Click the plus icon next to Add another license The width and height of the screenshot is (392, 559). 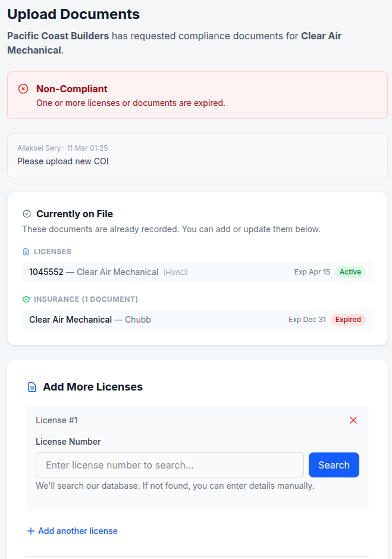[x=29, y=530]
